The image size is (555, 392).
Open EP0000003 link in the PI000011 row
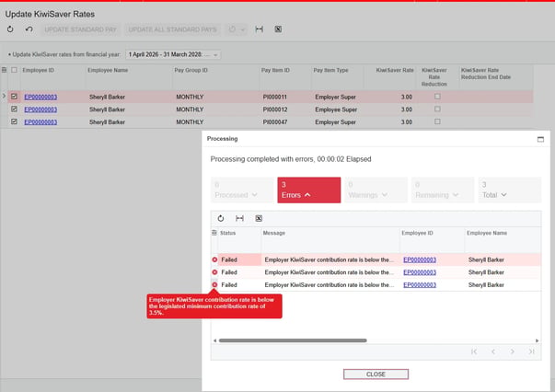pyautogui.click(x=40, y=97)
